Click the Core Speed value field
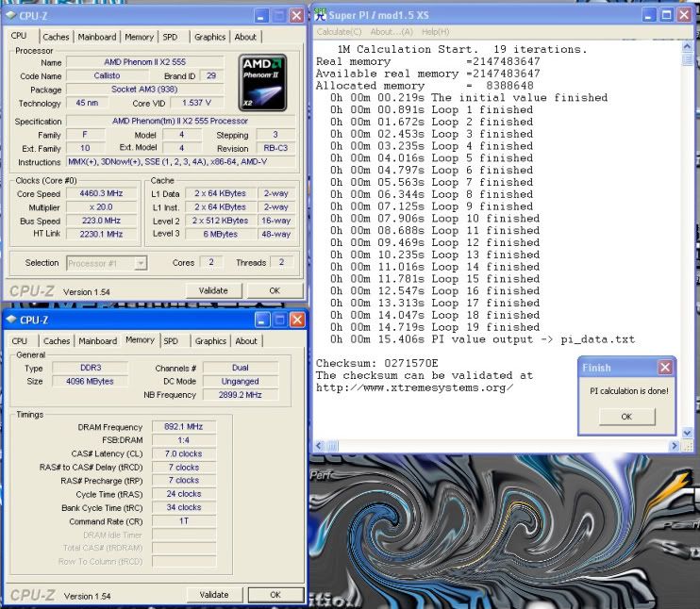Viewport: 700px width, 609px height. pos(103,193)
